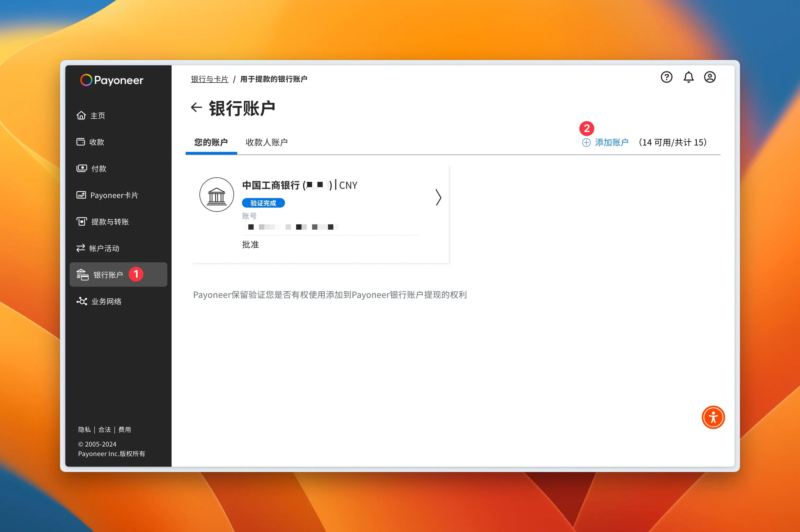
Task: Click the bank building icon on the card
Action: point(216,194)
